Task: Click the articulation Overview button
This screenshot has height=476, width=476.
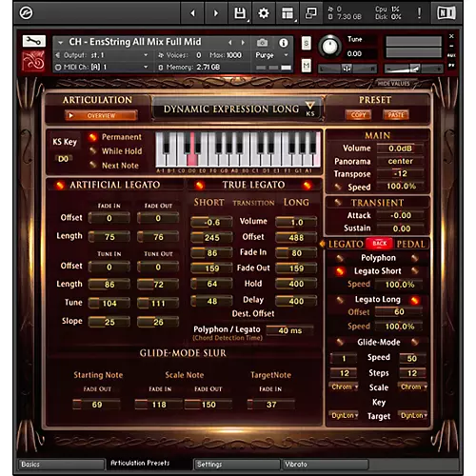Action: 101,115
